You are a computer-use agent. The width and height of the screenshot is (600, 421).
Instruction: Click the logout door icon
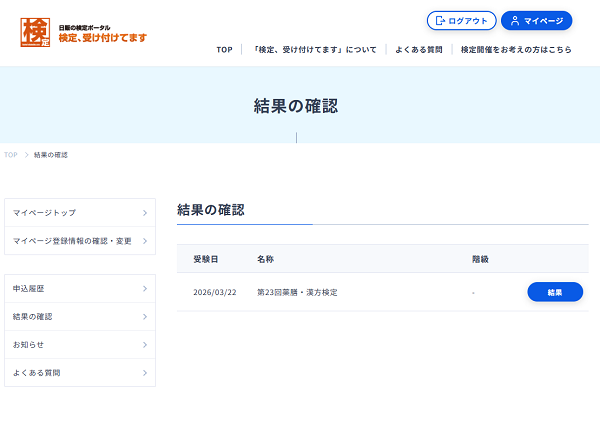(x=439, y=21)
